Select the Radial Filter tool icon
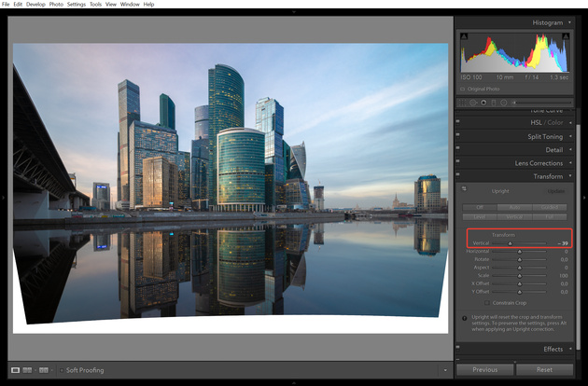This screenshot has width=588, height=386. click(x=504, y=103)
